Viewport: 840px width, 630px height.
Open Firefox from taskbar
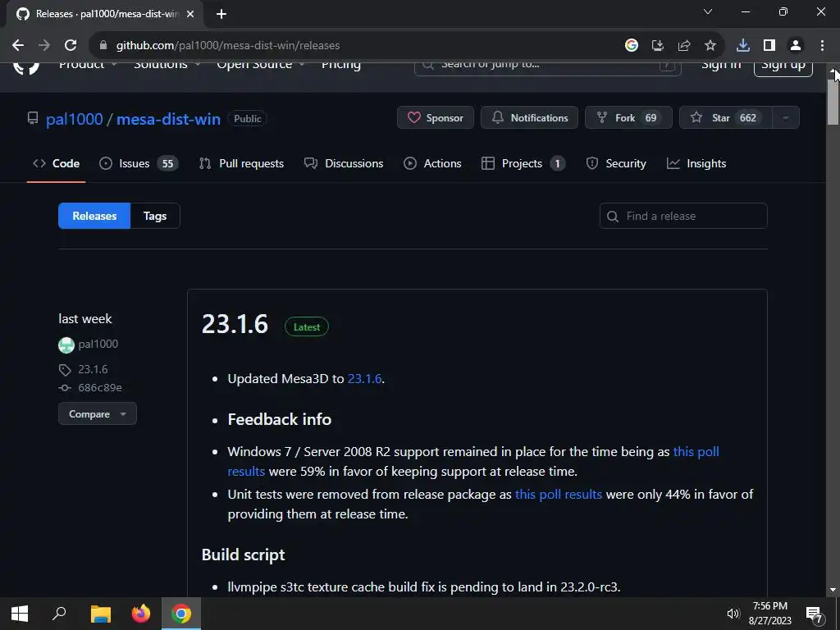[141, 614]
